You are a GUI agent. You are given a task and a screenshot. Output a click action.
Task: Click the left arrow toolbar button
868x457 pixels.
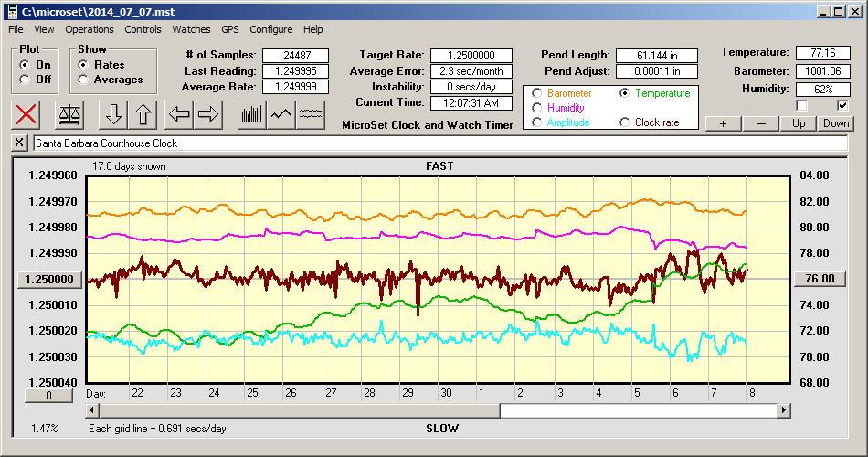[179, 114]
